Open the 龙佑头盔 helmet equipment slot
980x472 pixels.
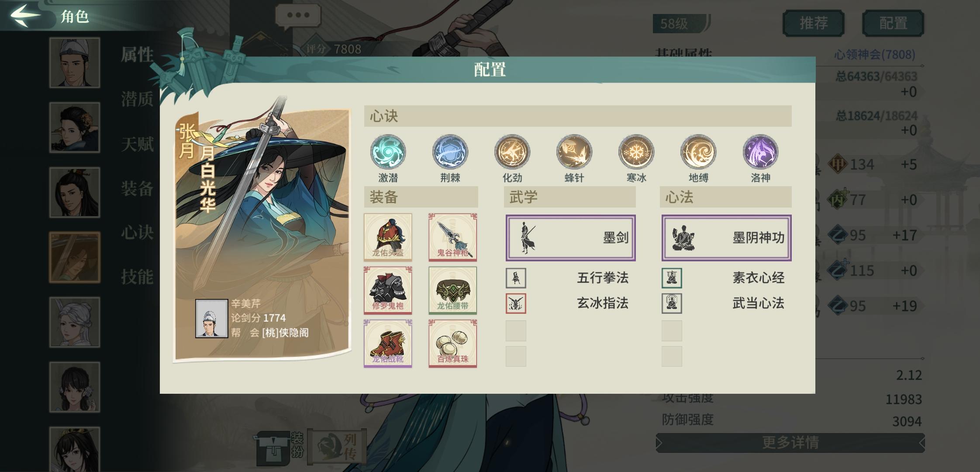[388, 237]
